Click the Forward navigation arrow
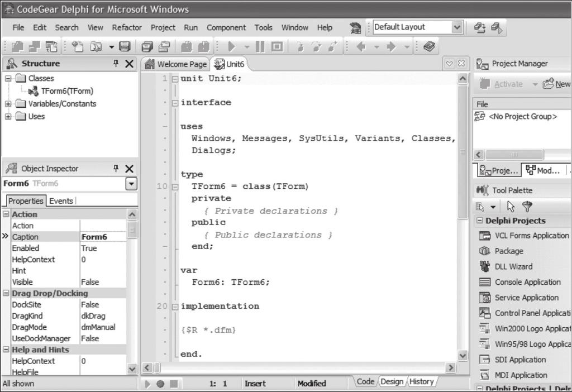This screenshot has height=392, width=572. (391, 47)
